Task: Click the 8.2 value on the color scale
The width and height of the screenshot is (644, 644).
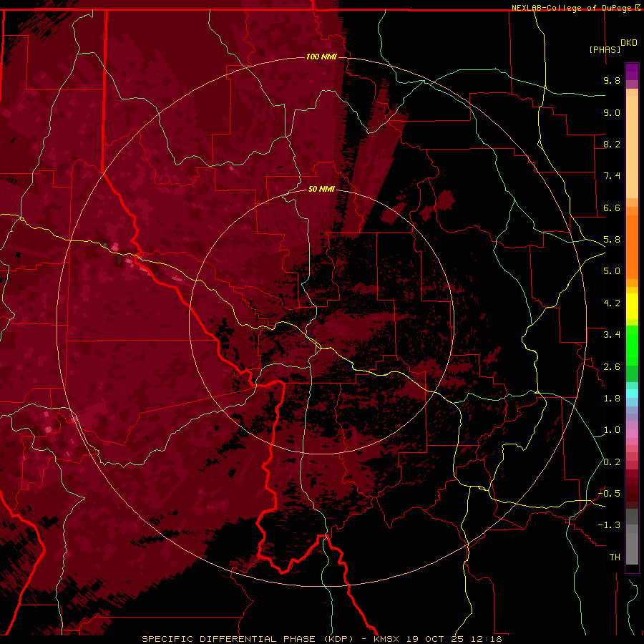Action: click(612, 144)
